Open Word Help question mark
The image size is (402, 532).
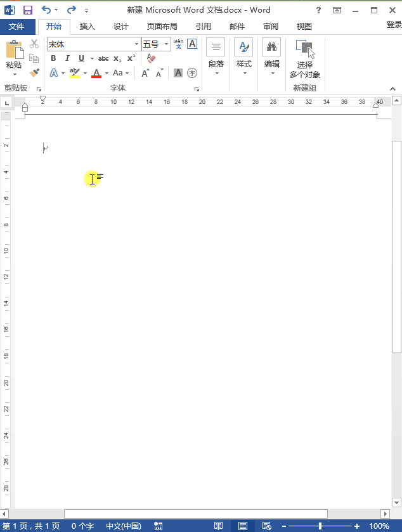pyautogui.click(x=318, y=10)
